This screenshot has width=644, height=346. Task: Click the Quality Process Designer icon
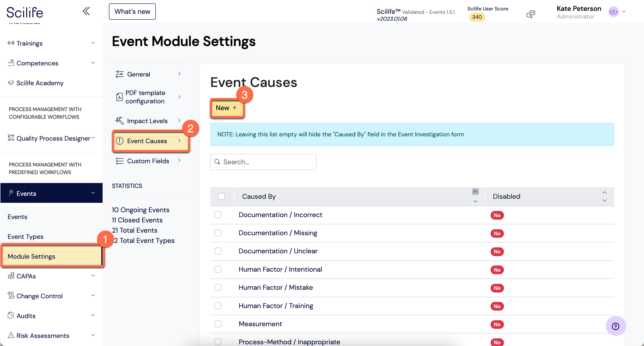[x=11, y=138]
